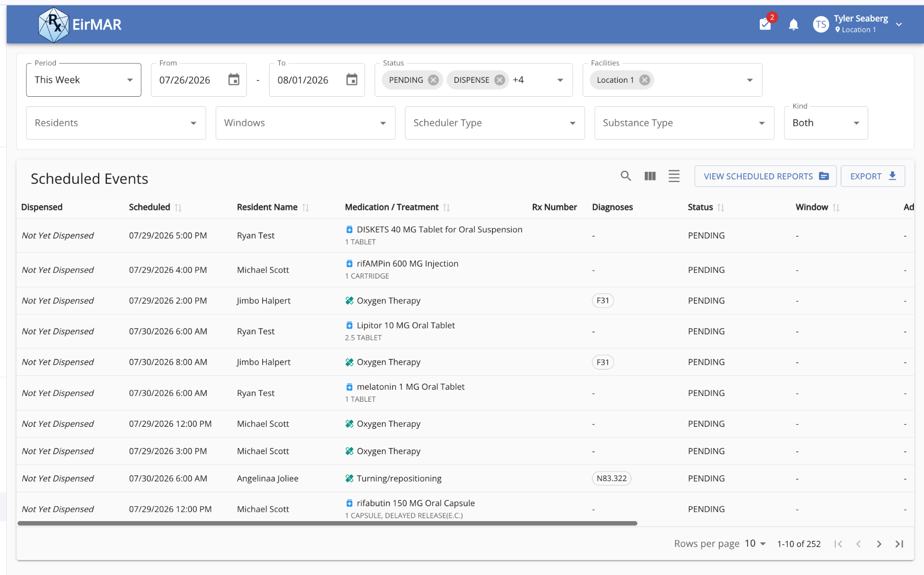Remove the PENDING status chip
The height and width of the screenshot is (575, 924).
coord(433,80)
